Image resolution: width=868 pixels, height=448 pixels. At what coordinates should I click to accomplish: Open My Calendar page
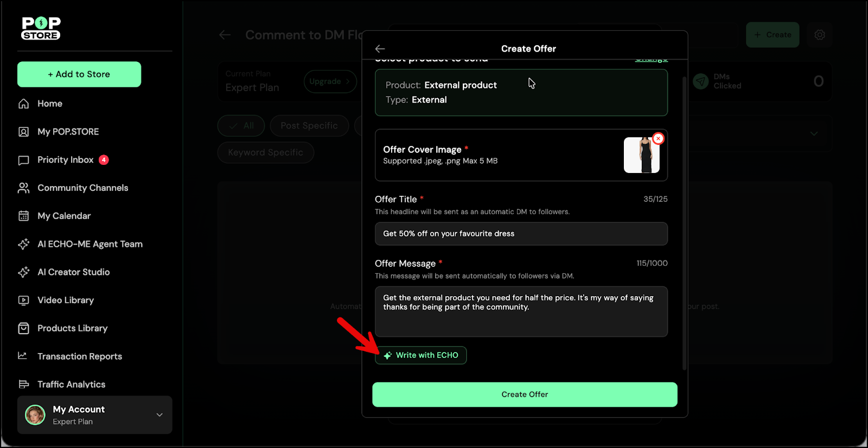(x=63, y=216)
